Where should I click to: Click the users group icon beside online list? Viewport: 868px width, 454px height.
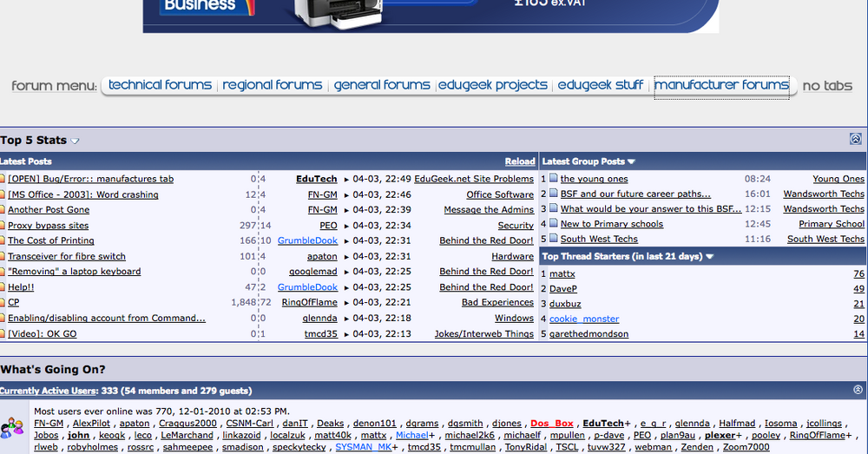12,427
